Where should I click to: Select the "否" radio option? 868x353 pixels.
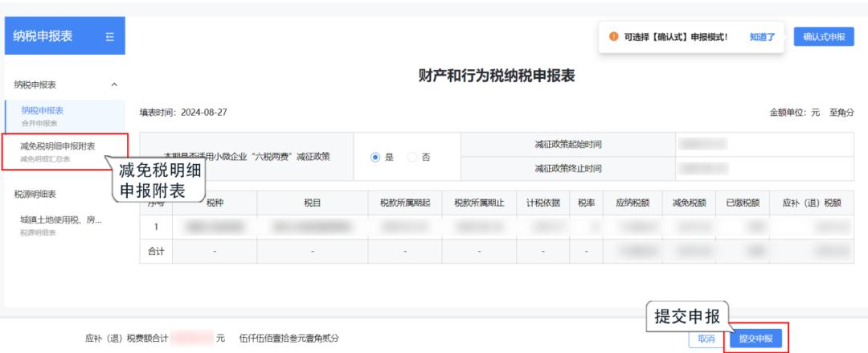(x=412, y=157)
